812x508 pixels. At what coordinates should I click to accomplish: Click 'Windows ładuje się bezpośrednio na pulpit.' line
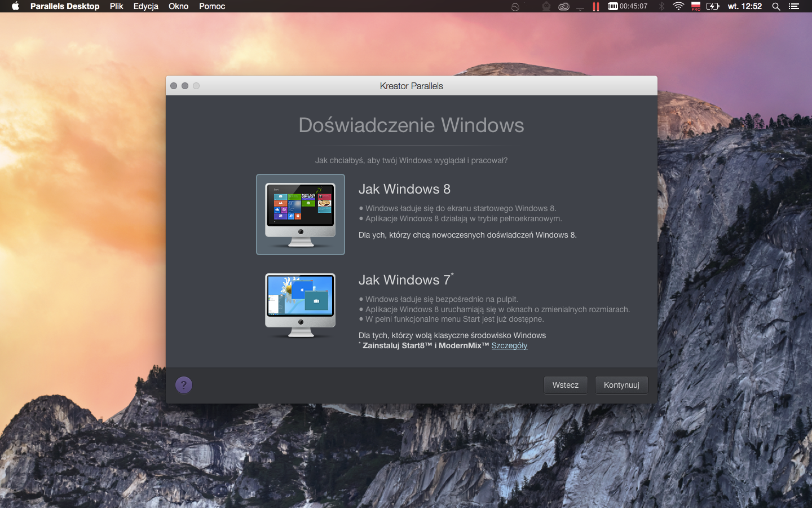tap(439, 299)
